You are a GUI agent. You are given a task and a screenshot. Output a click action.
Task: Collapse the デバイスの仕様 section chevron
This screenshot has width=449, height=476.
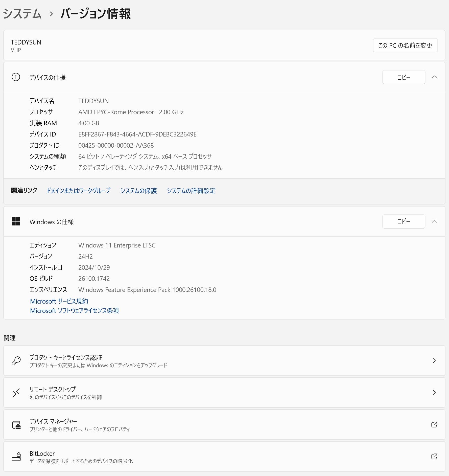(x=434, y=77)
